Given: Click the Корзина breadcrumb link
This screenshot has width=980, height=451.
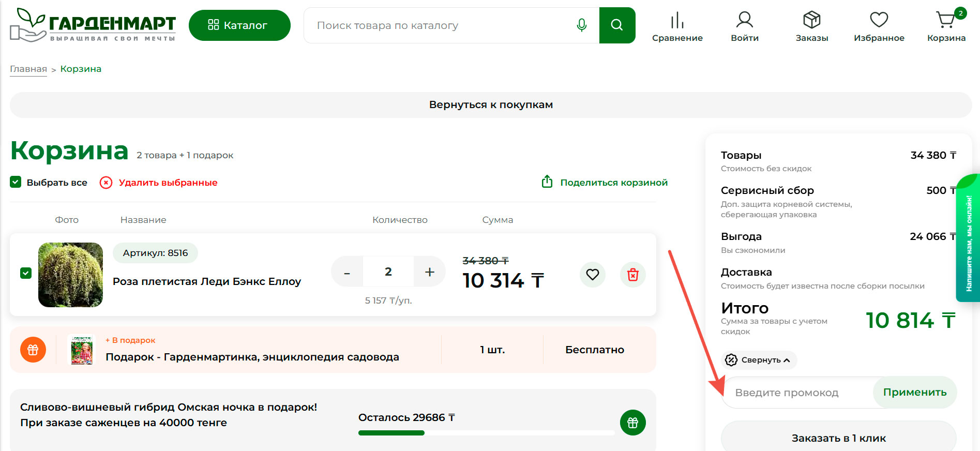Looking at the screenshot, I should 81,69.
